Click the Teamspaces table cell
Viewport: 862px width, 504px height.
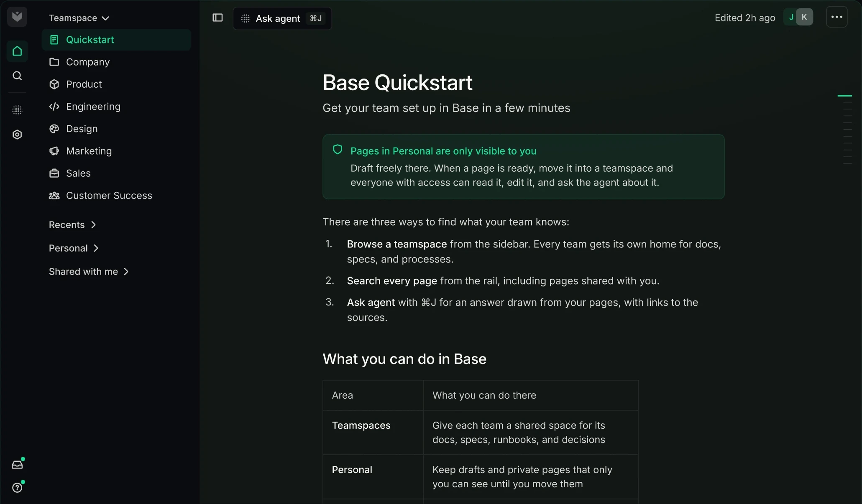pos(373,433)
